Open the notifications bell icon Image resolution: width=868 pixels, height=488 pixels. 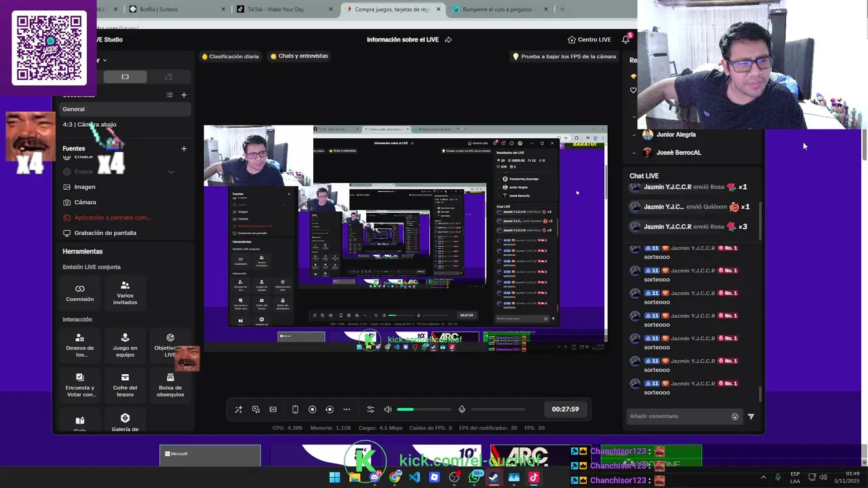(x=626, y=39)
